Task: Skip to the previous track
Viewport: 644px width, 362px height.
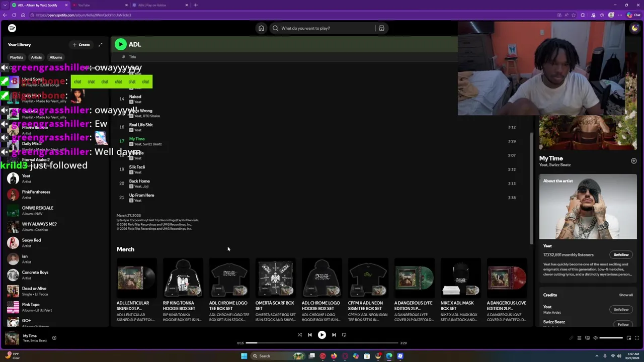Action: tap(310, 335)
